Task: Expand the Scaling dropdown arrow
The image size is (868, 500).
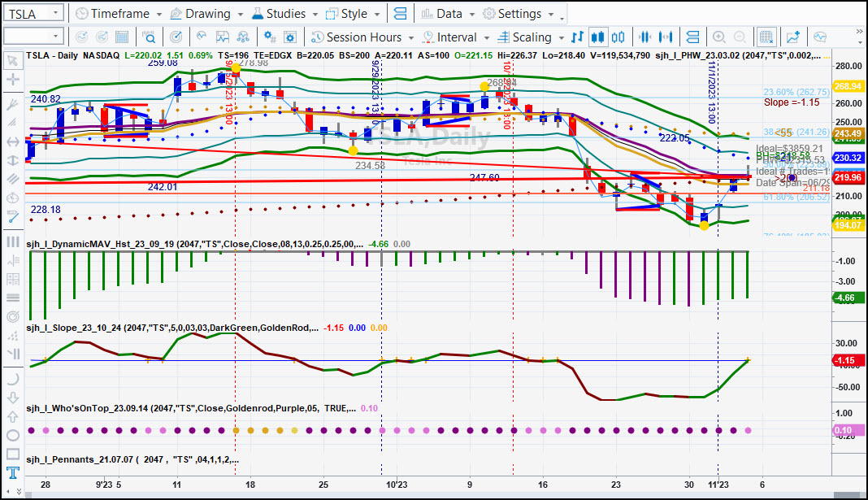Action: point(561,37)
